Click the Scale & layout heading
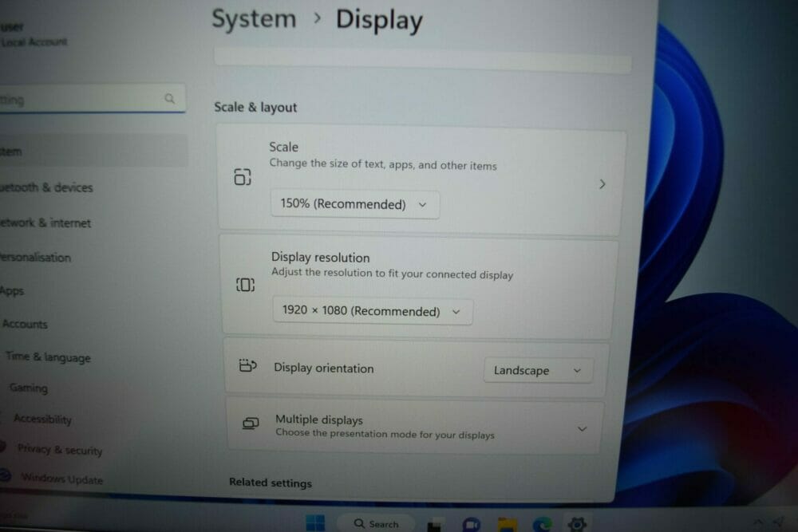This screenshot has height=532, width=798. tap(255, 108)
